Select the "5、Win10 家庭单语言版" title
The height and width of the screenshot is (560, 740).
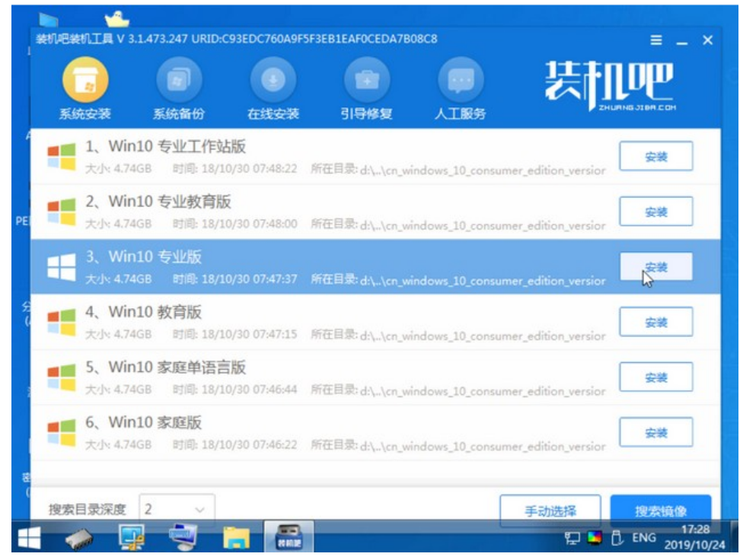(165, 367)
